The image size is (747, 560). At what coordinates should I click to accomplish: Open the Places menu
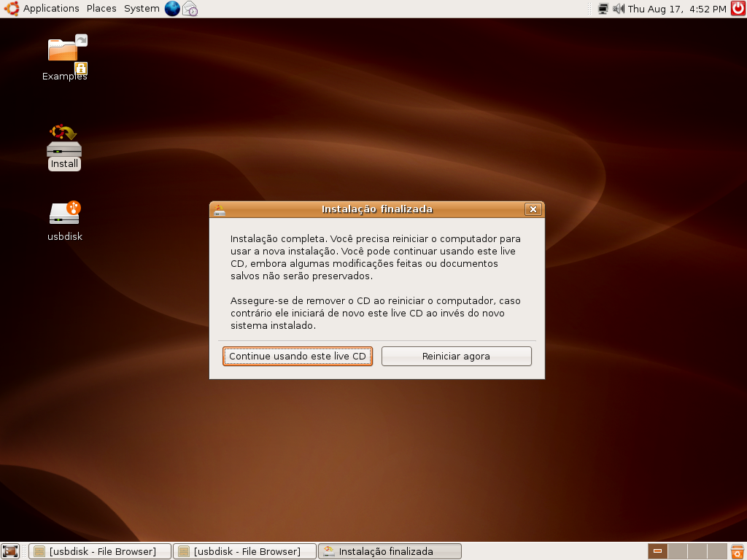[x=101, y=9]
